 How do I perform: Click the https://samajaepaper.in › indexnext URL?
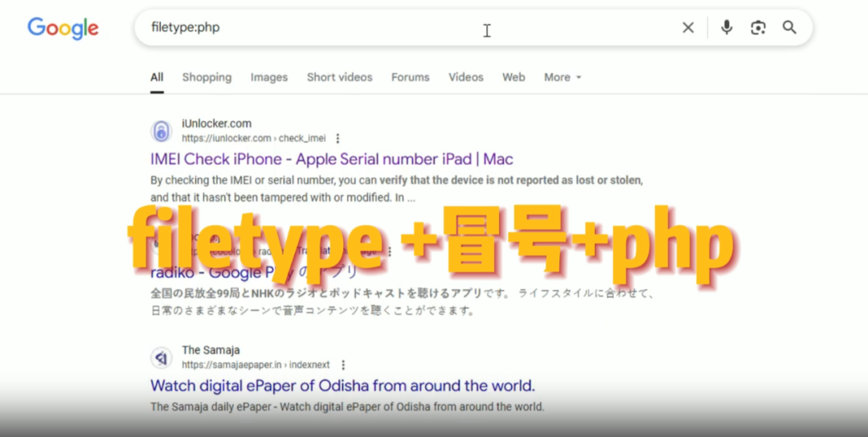tap(256, 365)
